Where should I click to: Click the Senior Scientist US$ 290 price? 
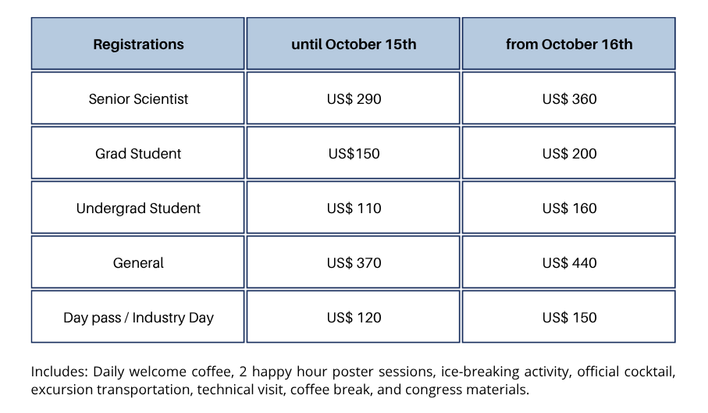coord(354,99)
